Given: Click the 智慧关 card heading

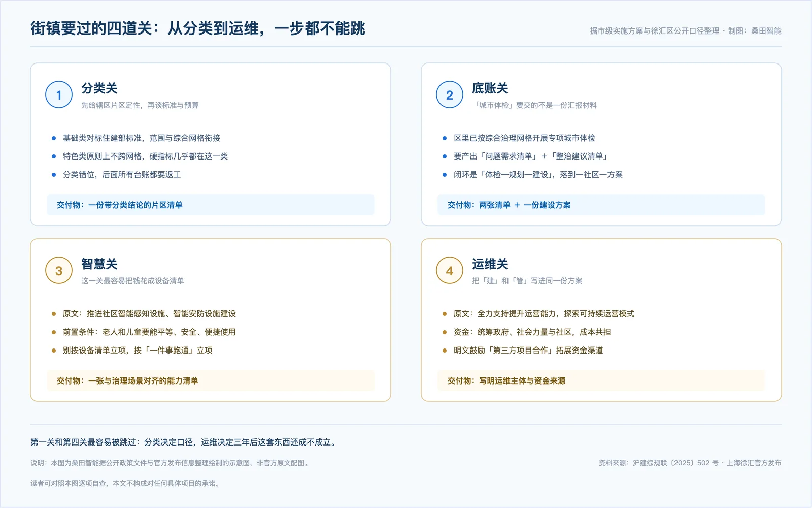Looking at the screenshot, I should click(99, 264).
